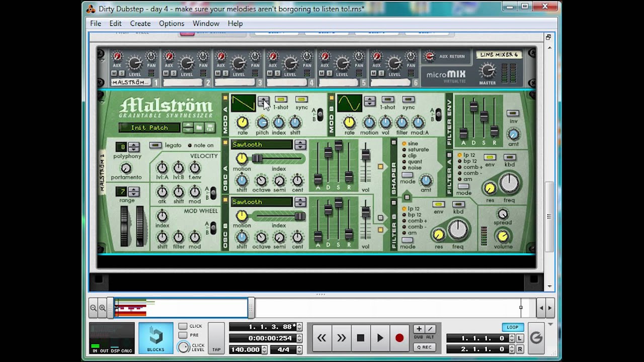
Task: Click the Osc A octave knob
Action: pyautogui.click(x=261, y=180)
